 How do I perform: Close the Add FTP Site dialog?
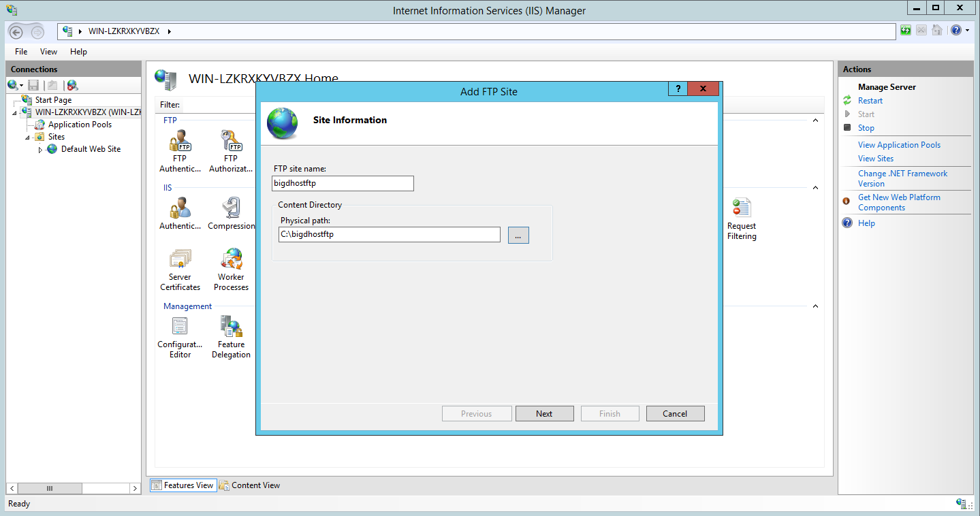[703, 89]
